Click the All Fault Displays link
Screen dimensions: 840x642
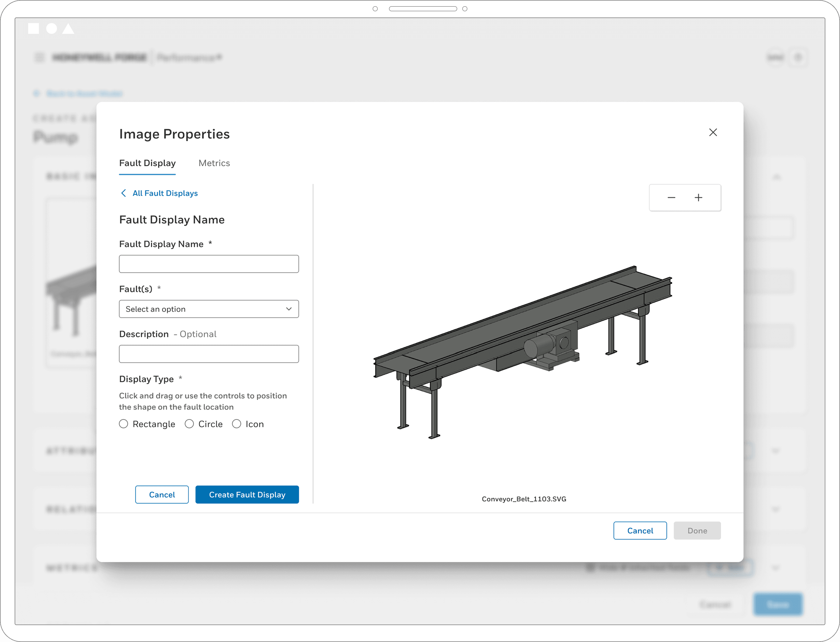pyautogui.click(x=165, y=193)
